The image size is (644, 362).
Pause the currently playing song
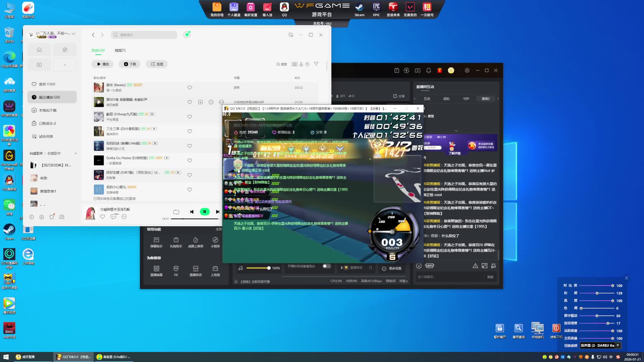pyautogui.click(x=205, y=212)
